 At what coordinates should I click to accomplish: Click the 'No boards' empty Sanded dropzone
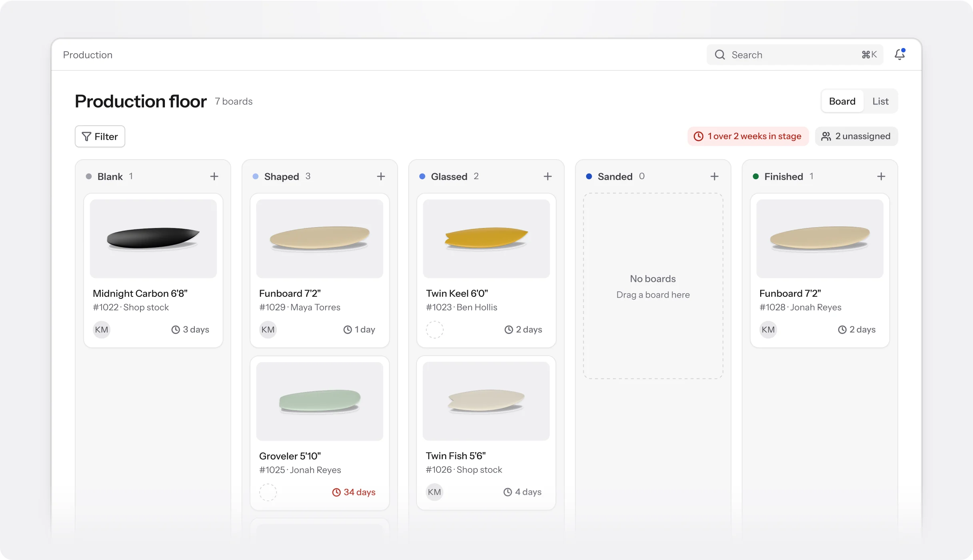pos(653,286)
